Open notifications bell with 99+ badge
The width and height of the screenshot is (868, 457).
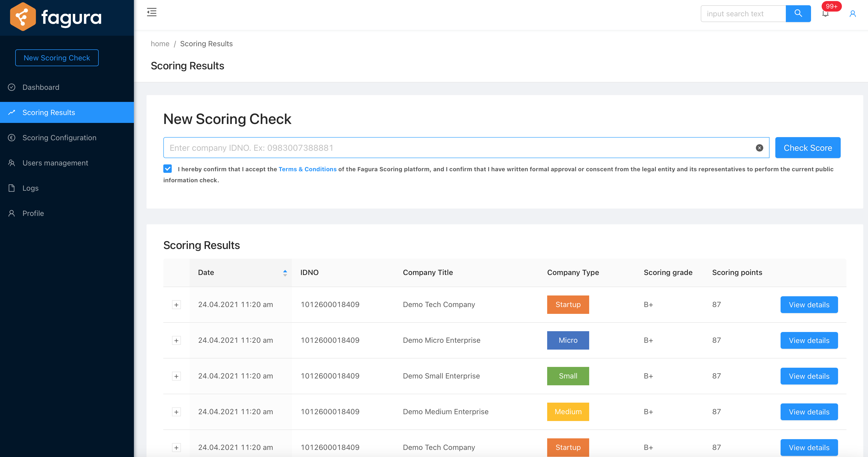click(x=825, y=13)
